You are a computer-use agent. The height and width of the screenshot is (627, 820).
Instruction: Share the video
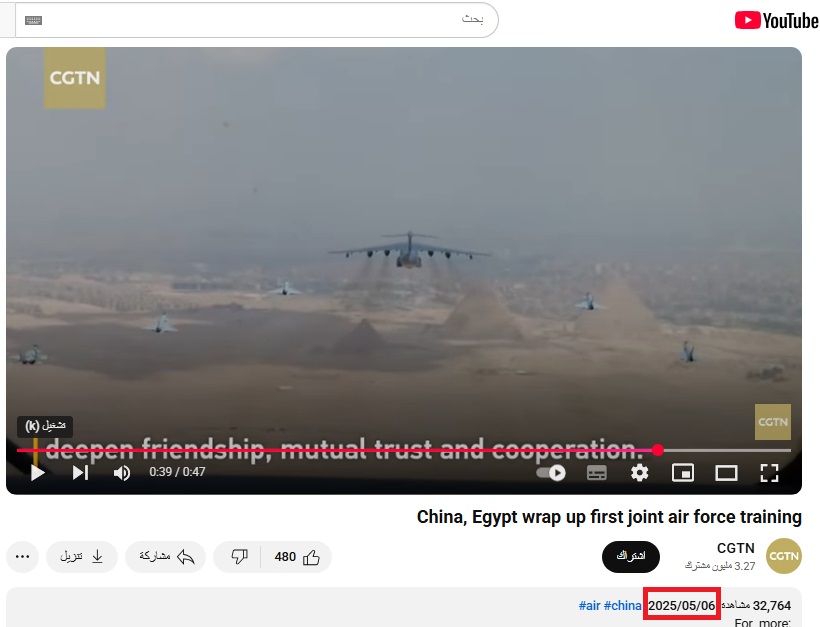(166, 557)
